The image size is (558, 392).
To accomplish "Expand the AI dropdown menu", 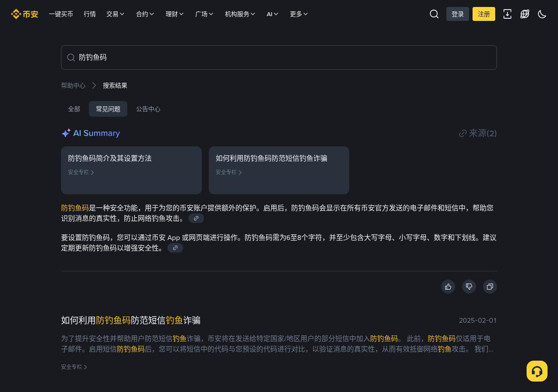I will [x=272, y=14].
